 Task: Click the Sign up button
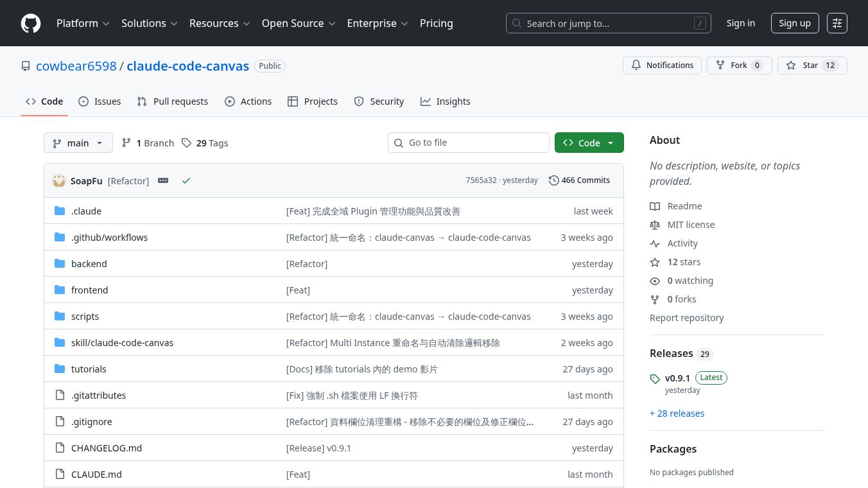coord(795,22)
